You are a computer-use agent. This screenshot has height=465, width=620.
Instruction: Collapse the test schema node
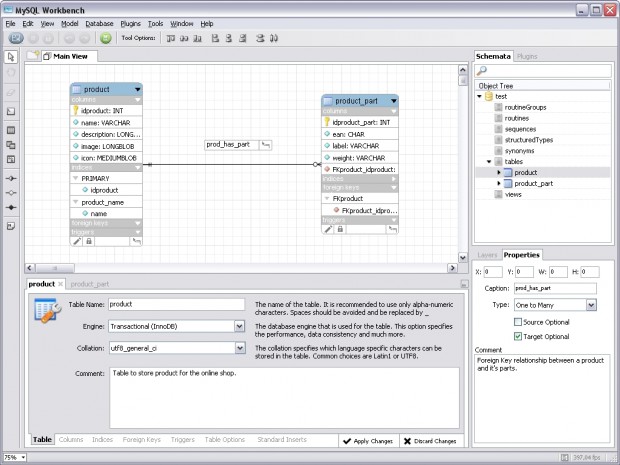point(479,96)
